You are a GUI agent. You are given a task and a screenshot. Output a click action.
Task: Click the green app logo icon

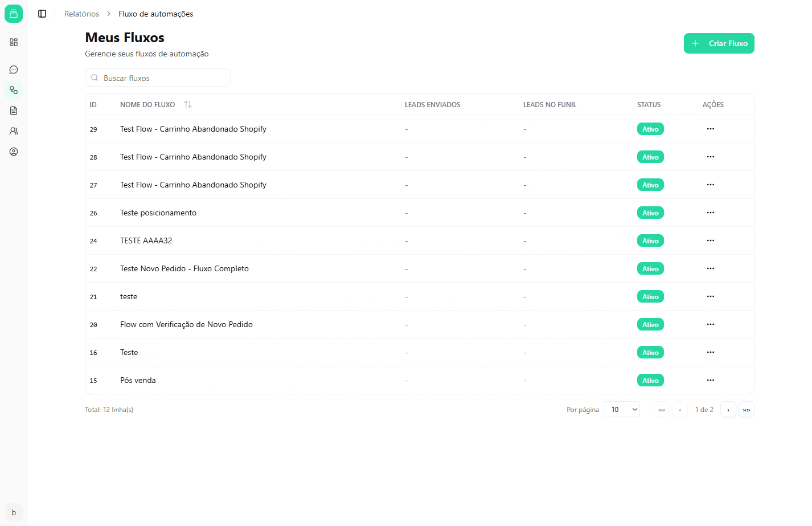(x=14, y=14)
